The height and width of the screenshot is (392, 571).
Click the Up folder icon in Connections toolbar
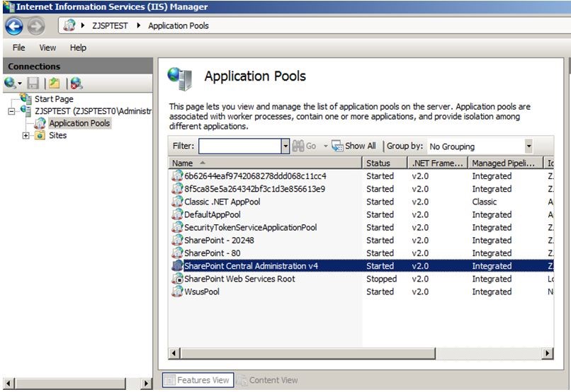tap(55, 83)
